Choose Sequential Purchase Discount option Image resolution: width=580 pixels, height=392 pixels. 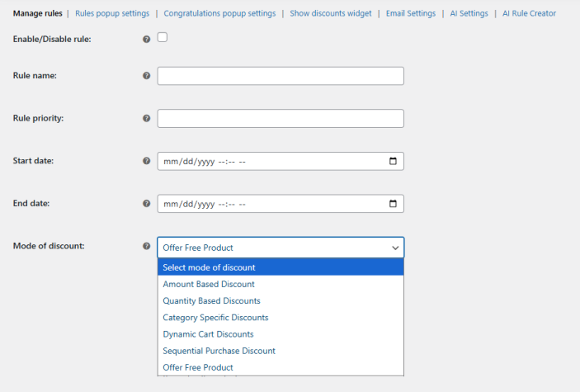click(x=219, y=351)
